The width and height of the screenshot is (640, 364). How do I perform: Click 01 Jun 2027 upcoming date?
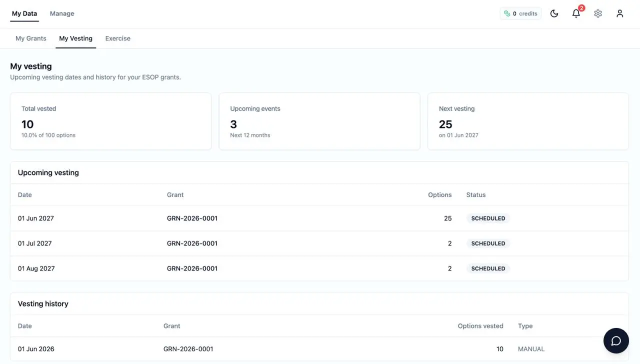(36, 218)
